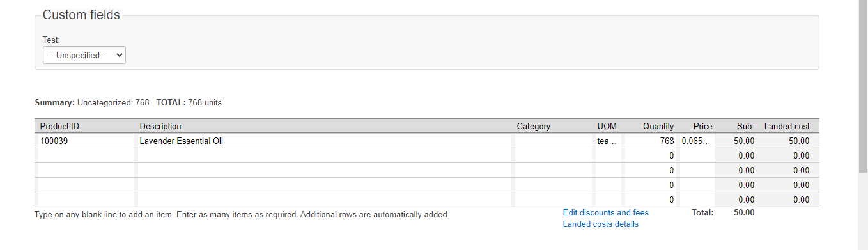Select Product ID column header
This screenshot has height=250, width=868.
point(59,127)
